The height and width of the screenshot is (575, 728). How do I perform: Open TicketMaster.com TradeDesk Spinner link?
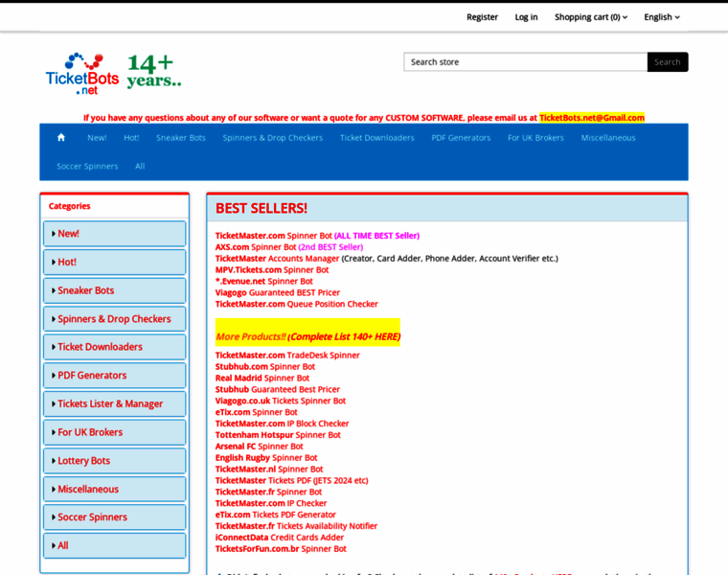(287, 355)
